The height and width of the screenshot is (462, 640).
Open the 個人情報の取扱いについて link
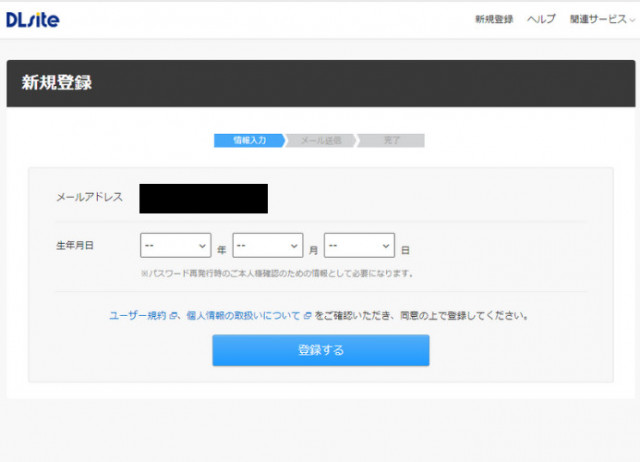click(x=243, y=315)
